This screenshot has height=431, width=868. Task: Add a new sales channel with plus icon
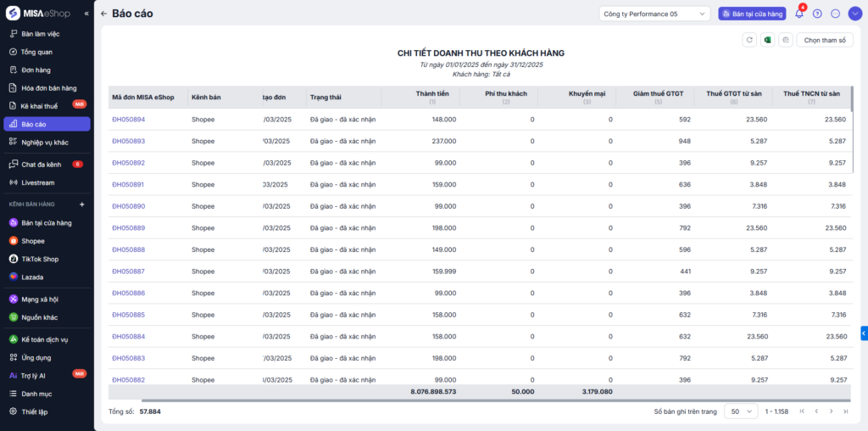click(x=82, y=204)
